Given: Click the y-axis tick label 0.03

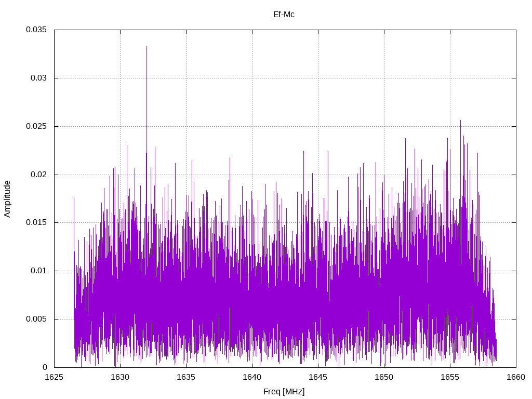Looking at the screenshot, I should [x=38, y=78].
